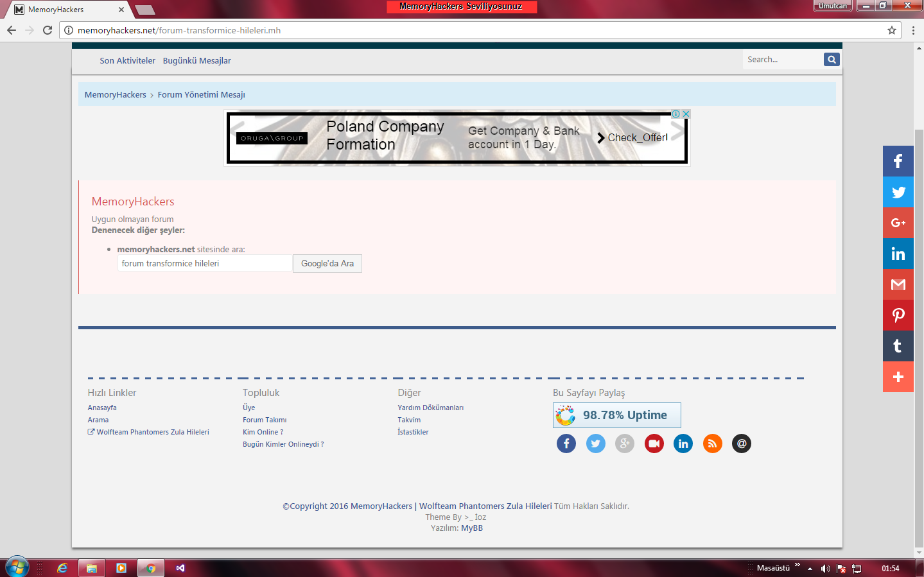This screenshot has width=924, height=577.
Task: Open Forum Takımı footer link
Action: pos(265,420)
